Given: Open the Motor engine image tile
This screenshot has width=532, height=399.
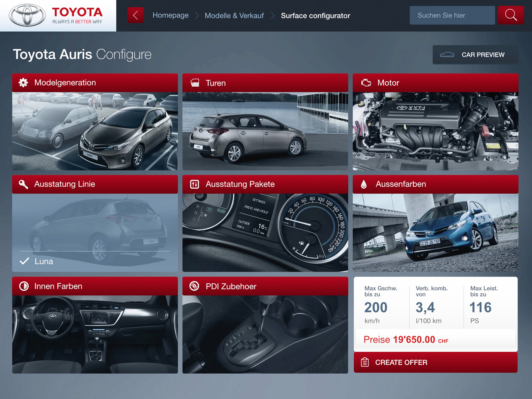Looking at the screenshot, I should pos(435,131).
